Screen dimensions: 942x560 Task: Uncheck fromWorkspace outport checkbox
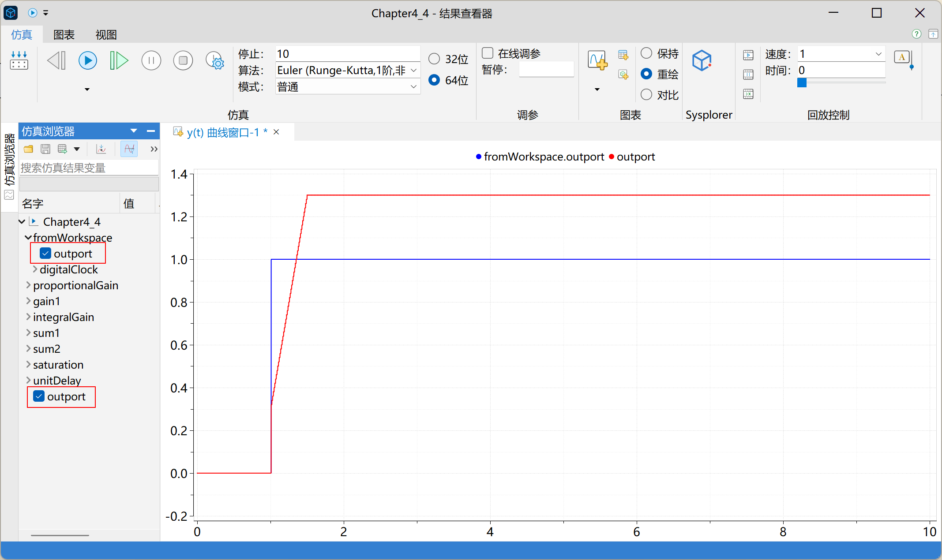[45, 254]
